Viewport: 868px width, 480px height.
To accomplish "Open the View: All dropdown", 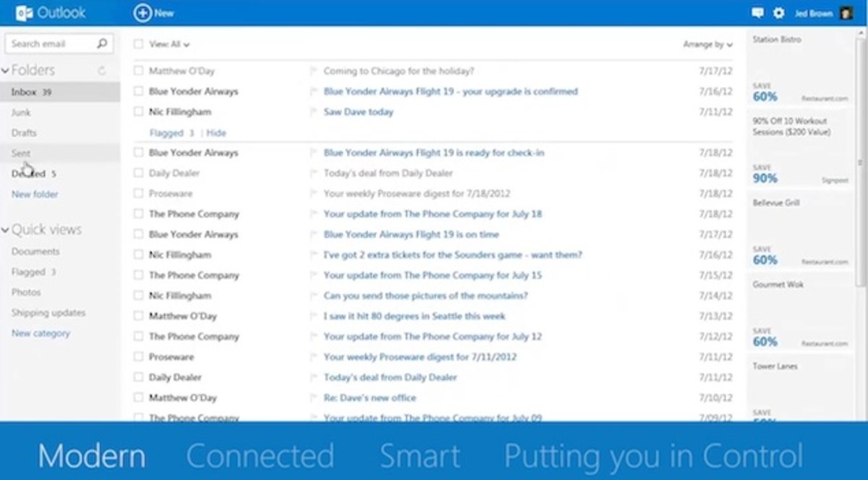I will click(169, 44).
